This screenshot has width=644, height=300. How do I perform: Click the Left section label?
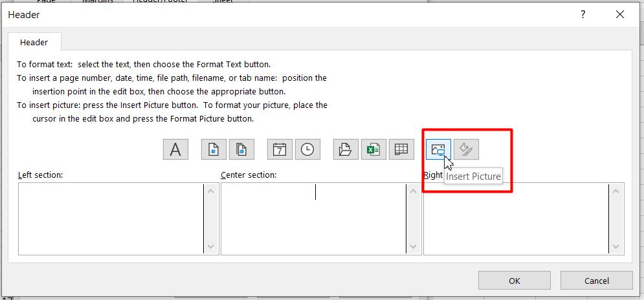point(40,175)
